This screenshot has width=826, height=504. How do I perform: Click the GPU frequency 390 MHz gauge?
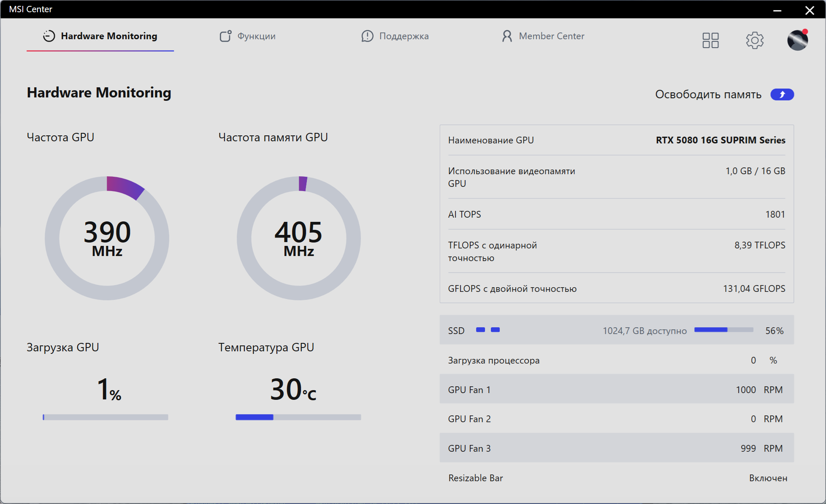tap(107, 238)
